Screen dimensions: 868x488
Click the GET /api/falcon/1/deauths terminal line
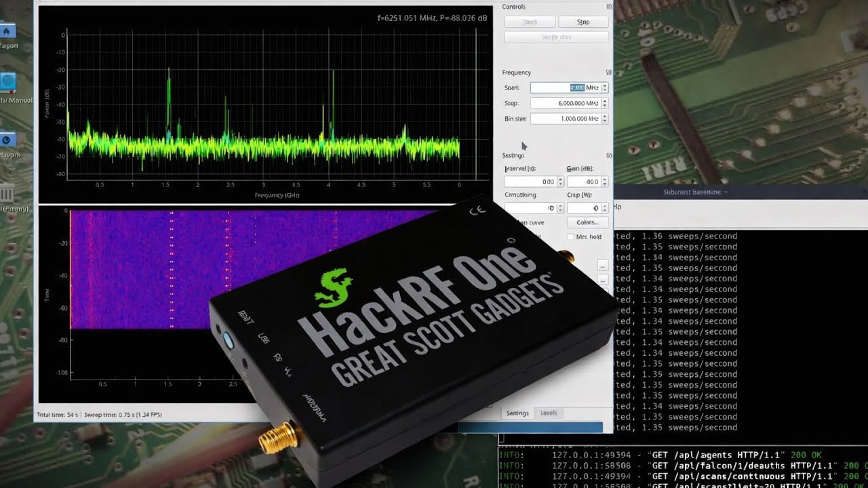click(684, 466)
